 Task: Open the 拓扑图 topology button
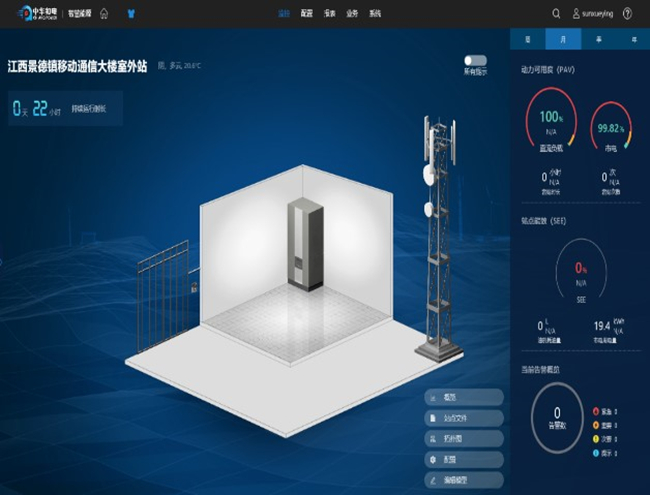click(x=464, y=439)
